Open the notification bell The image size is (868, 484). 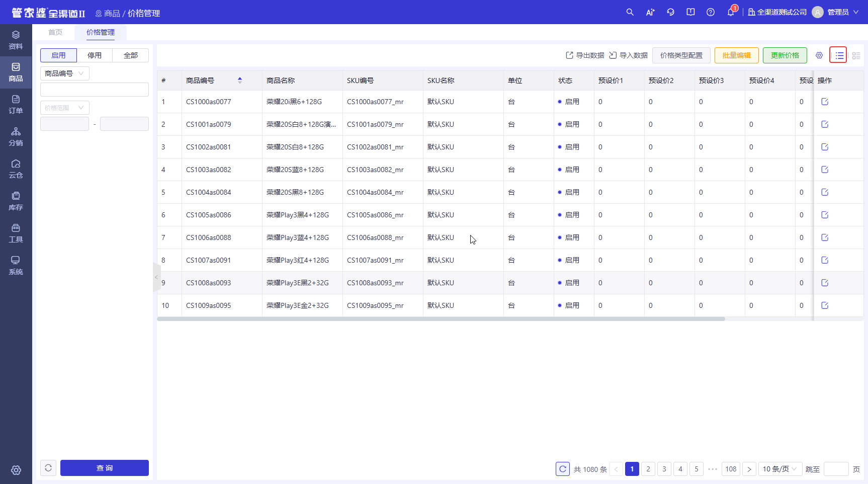[x=731, y=12]
